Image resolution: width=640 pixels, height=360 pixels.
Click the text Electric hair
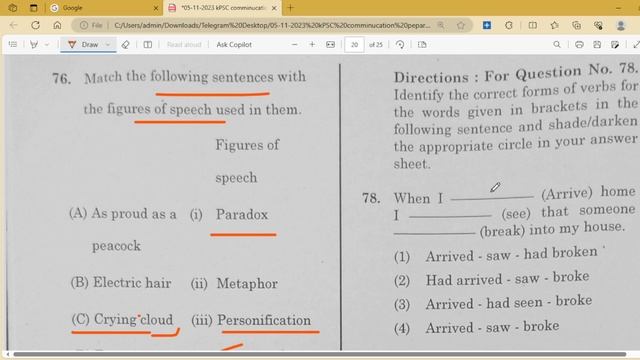(132, 282)
